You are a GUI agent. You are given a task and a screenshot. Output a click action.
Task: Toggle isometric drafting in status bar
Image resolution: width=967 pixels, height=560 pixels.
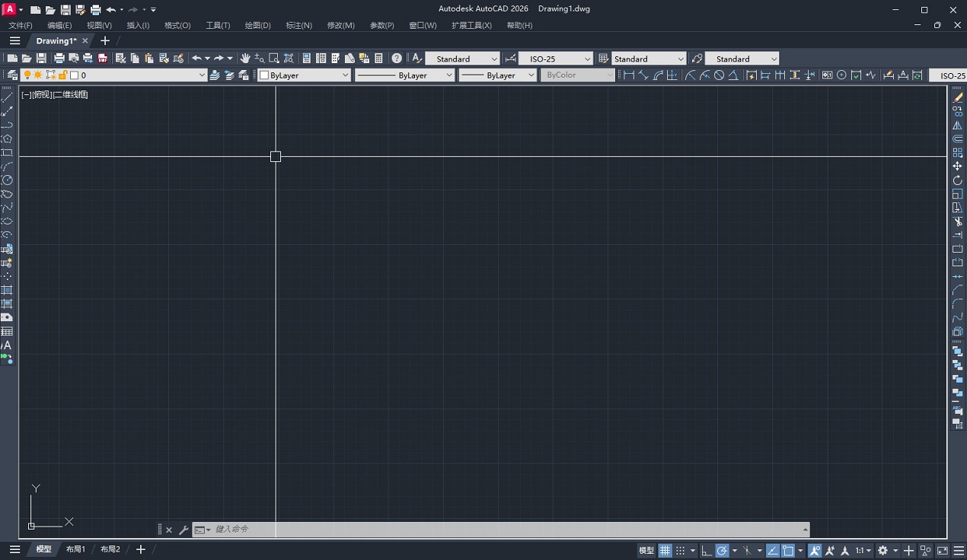[747, 550]
